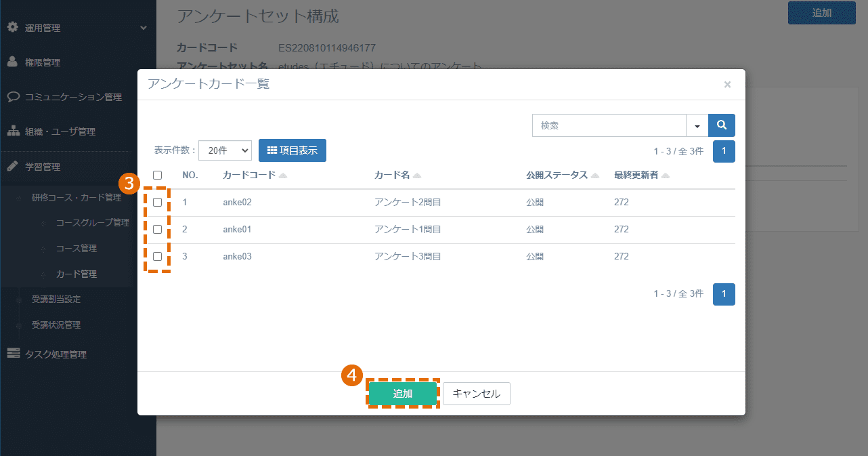The width and height of the screenshot is (868, 456).
Task: Click page 1 button above table
Action: [724, 152]
